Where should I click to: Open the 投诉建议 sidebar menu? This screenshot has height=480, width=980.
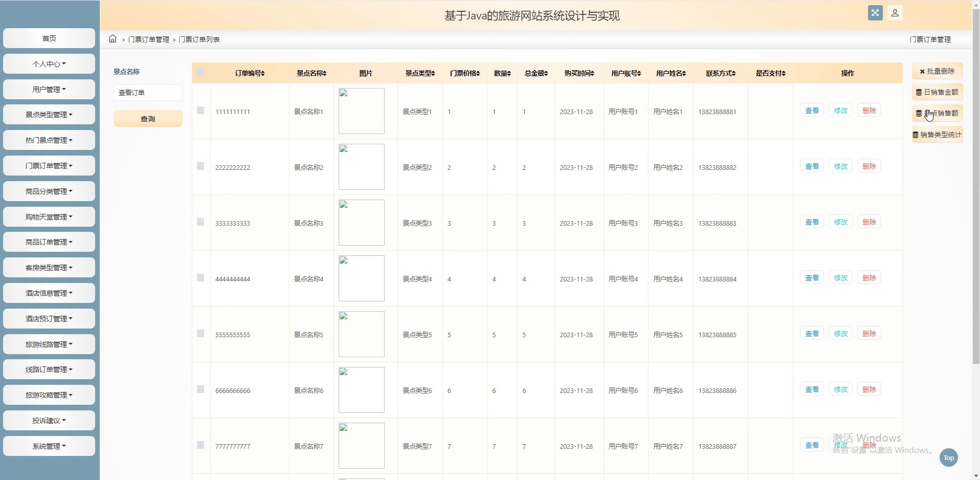(x=49, y=421)
